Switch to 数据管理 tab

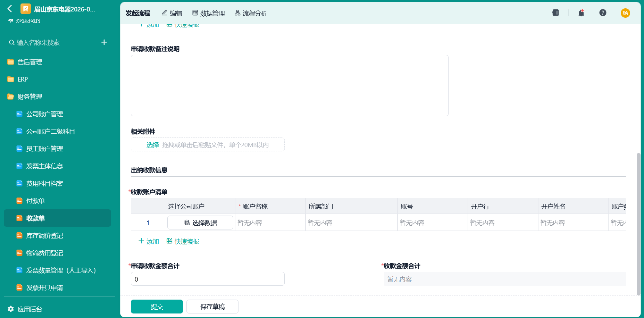click(x=209, y=13)
